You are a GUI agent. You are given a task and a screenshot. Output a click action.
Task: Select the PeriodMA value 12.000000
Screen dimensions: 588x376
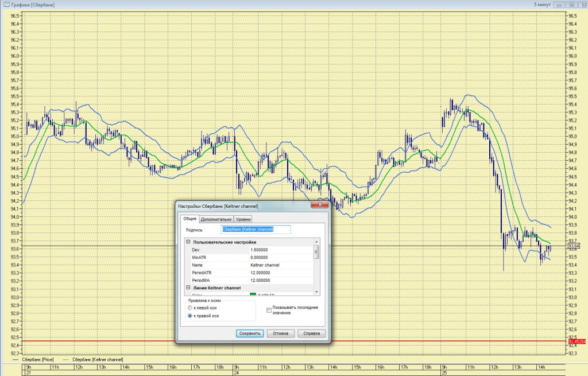[x=260, y=280]
